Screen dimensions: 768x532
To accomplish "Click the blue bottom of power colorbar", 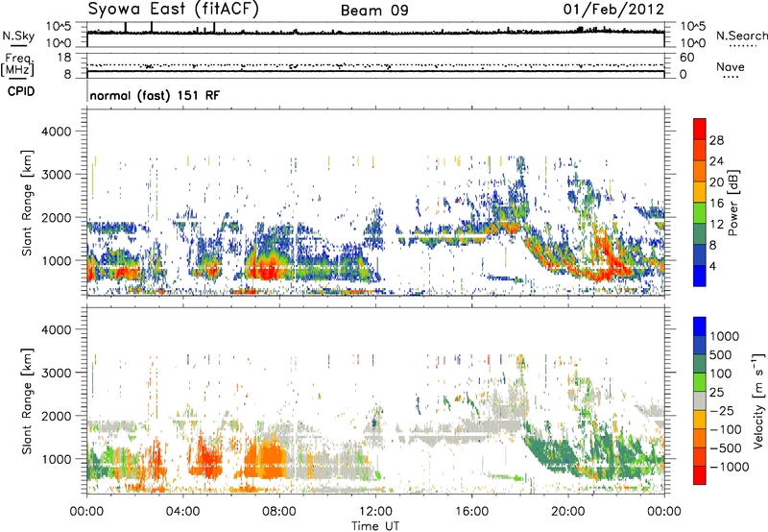I will pos(700,276).
